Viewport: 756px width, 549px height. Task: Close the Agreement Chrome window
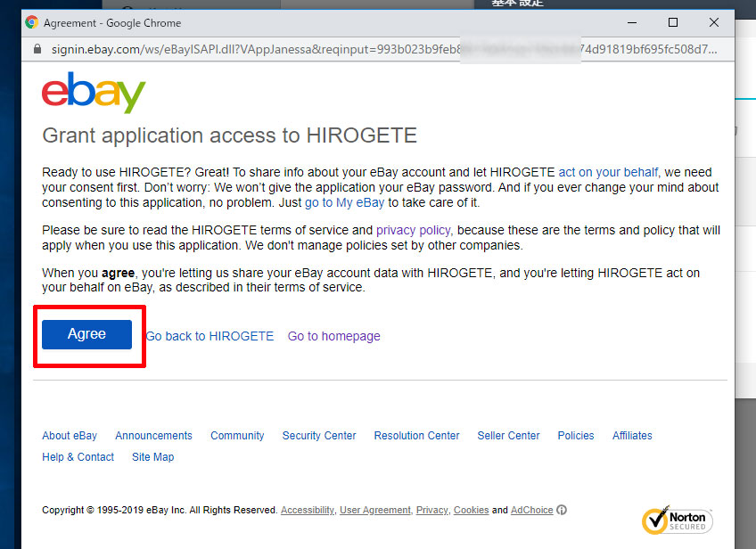[714, 22]
